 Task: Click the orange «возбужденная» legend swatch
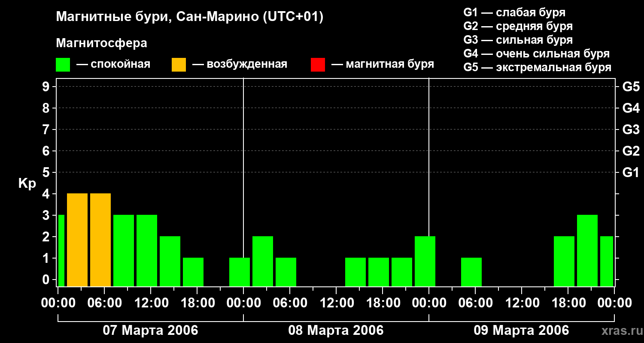pyautogui.click(x=179, y=64)
